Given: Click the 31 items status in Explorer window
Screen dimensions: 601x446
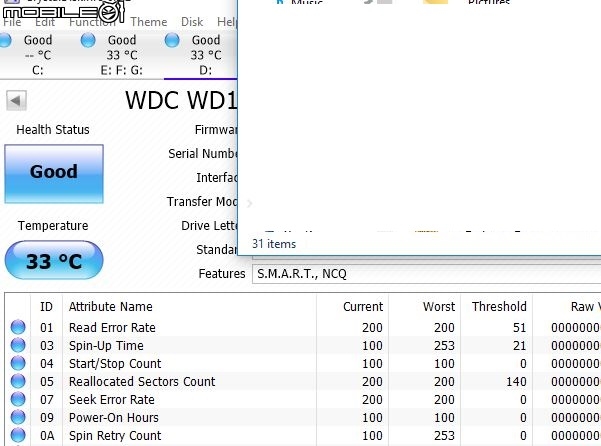Looking at the screenshot, I should tap(274, 244).
